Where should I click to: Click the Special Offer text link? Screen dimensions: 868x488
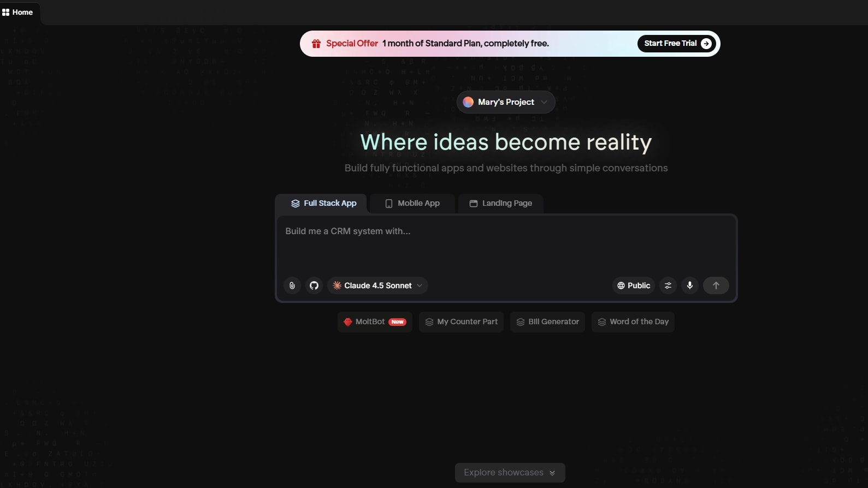coord(352,44)
